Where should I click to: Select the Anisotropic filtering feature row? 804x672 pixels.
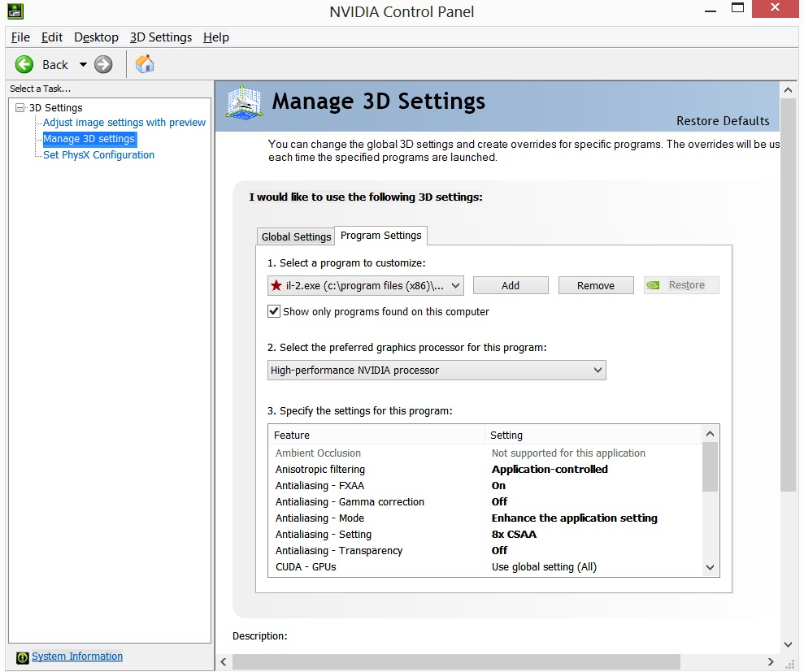click(485, 470)
